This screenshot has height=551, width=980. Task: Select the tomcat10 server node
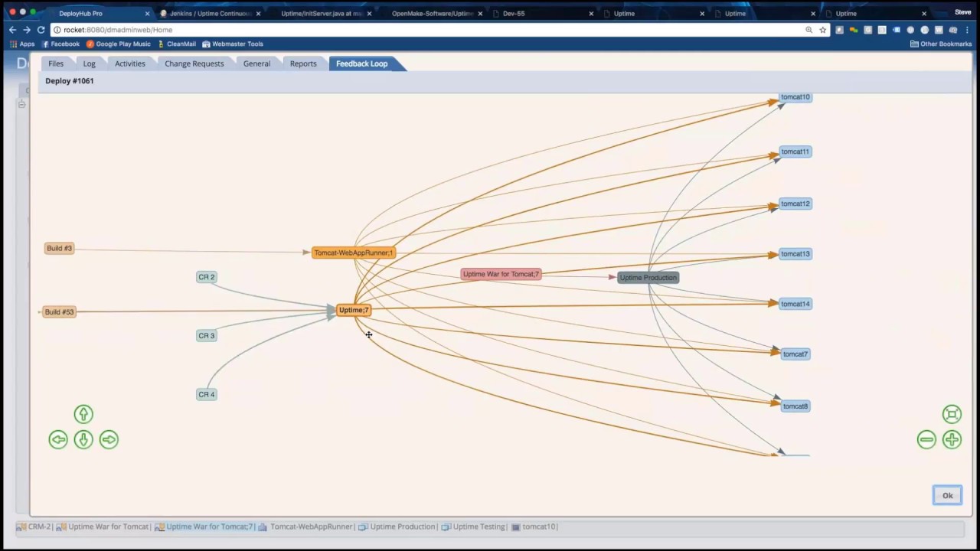795,97
